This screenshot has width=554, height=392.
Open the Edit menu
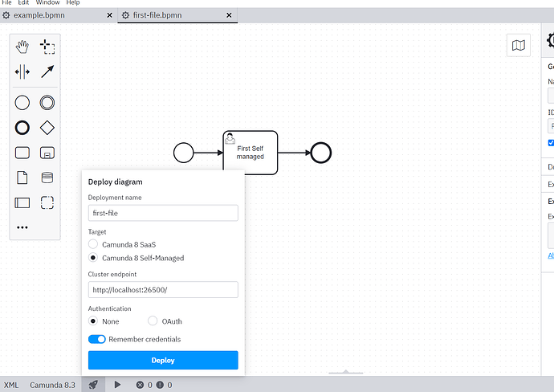[x=23, y=2]
